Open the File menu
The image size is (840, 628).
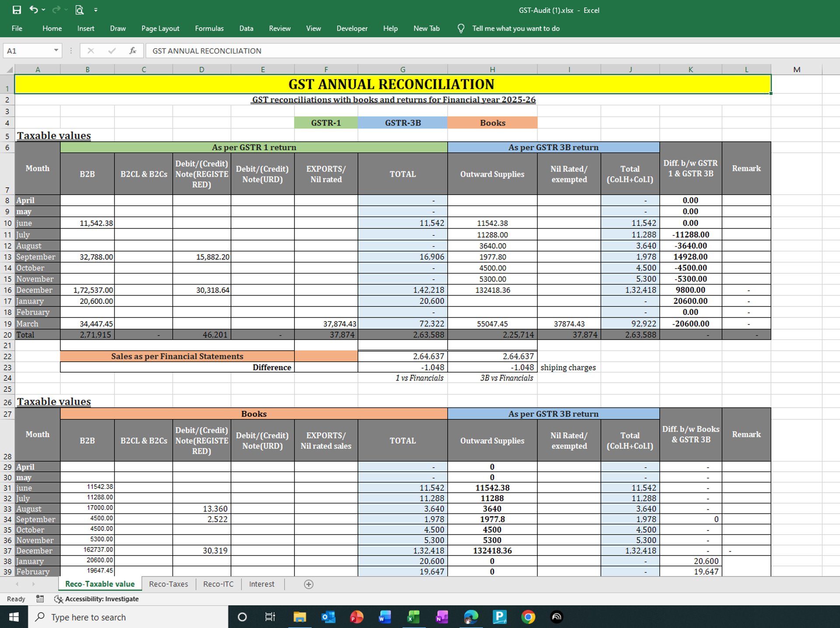click(x=17, y=28)
